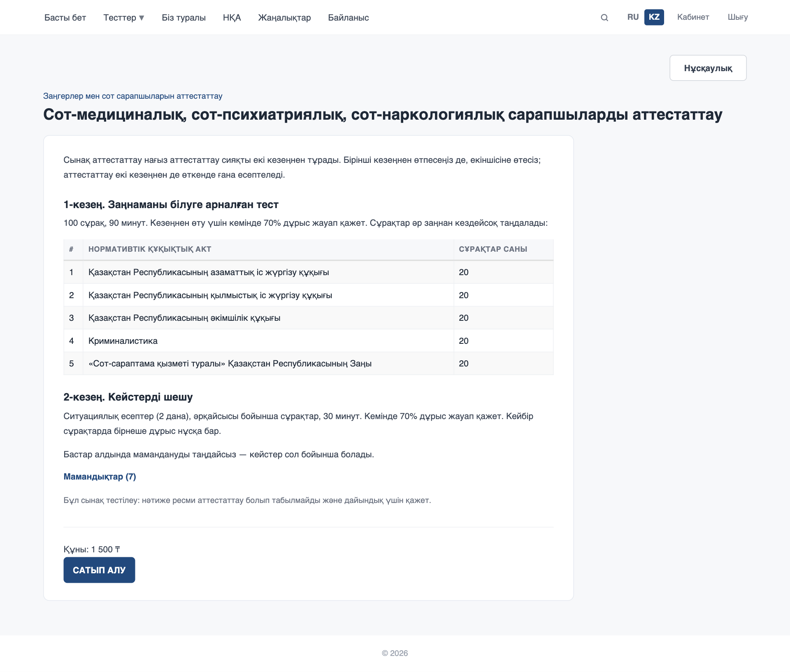Click Шығу to log out
Screen dimensions: 790x672
737,17
